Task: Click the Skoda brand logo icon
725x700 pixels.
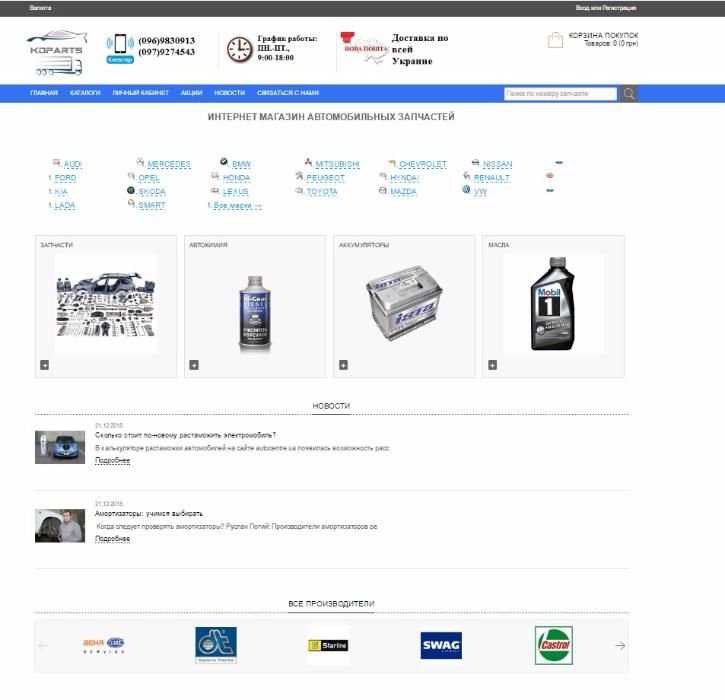Action: 131,190
